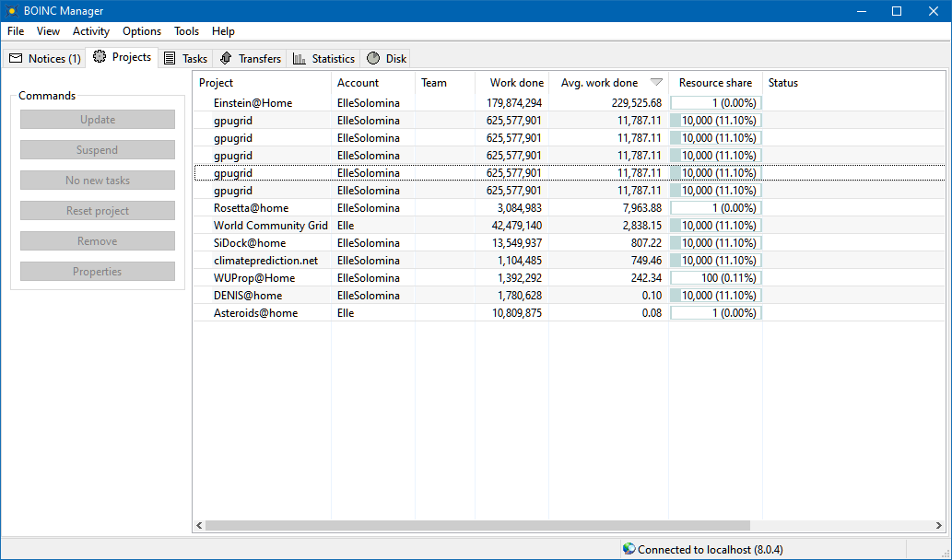Viewport: 952px width, 560px height.
Task: Click the World Community Grid resource share bar
Action: click(716, 226)
